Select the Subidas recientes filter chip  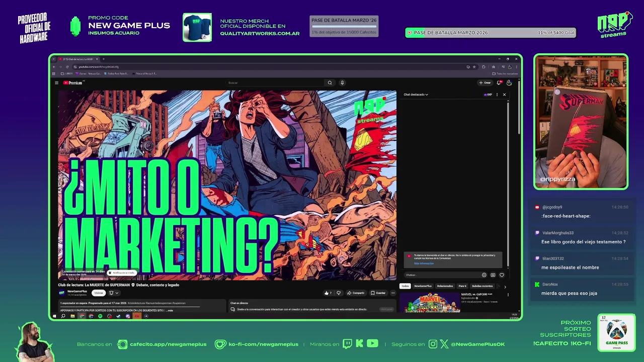482,286
